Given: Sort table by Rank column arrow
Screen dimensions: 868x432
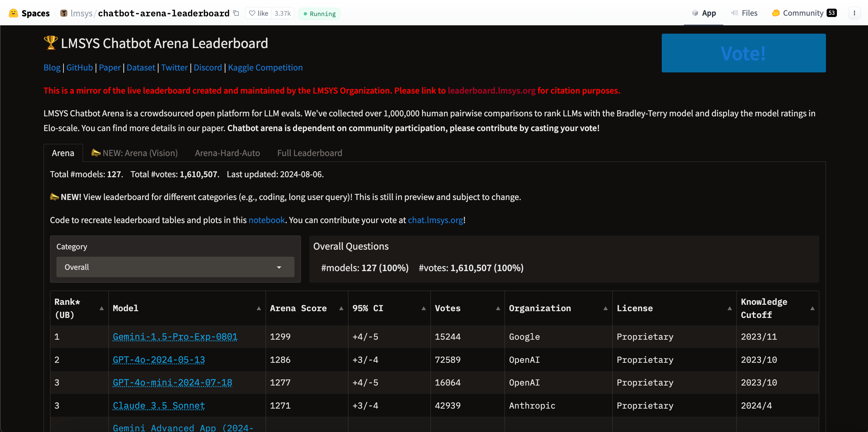Looking at the screenshot, I should (101, 308).
